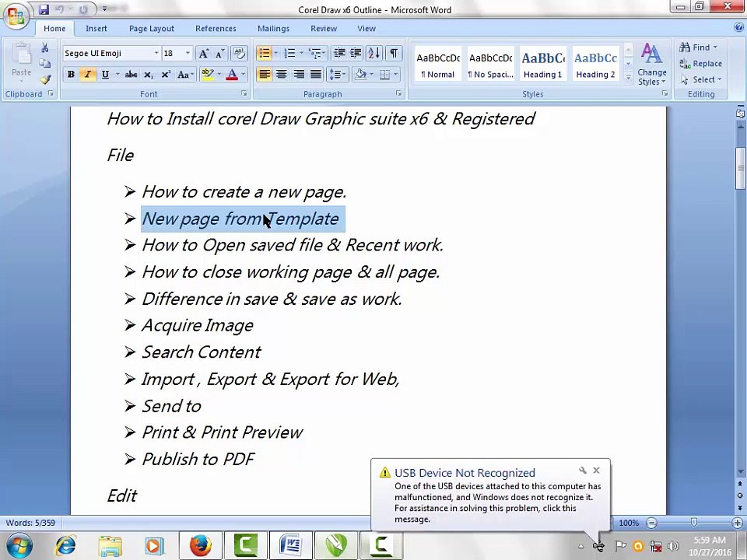This screenshot has width=747, height=560.
Task: Apply the Normal style
Action: [x=438, y=63]
